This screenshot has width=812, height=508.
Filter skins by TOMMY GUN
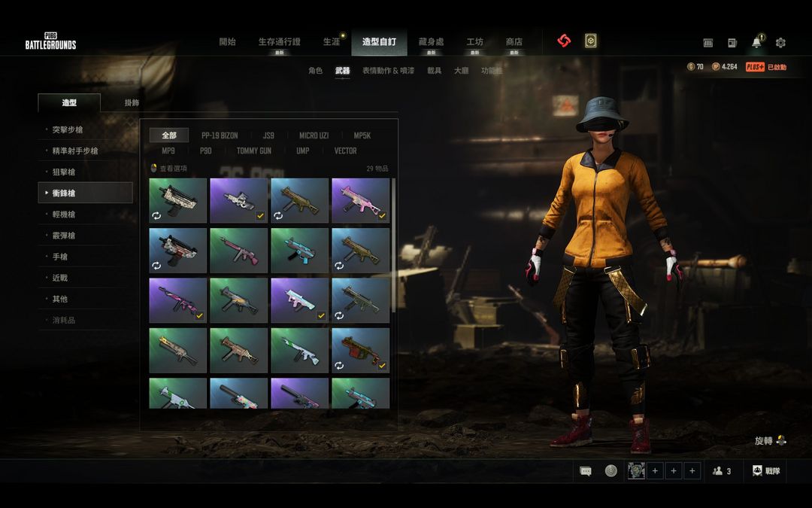point(254,151)
